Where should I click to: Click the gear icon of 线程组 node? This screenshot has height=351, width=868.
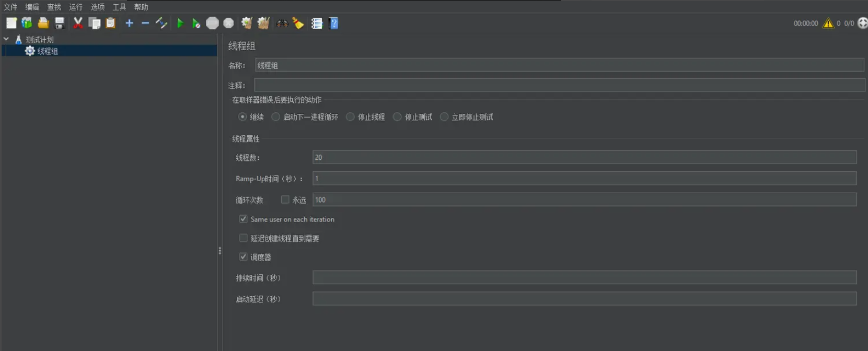coord(30,51)
